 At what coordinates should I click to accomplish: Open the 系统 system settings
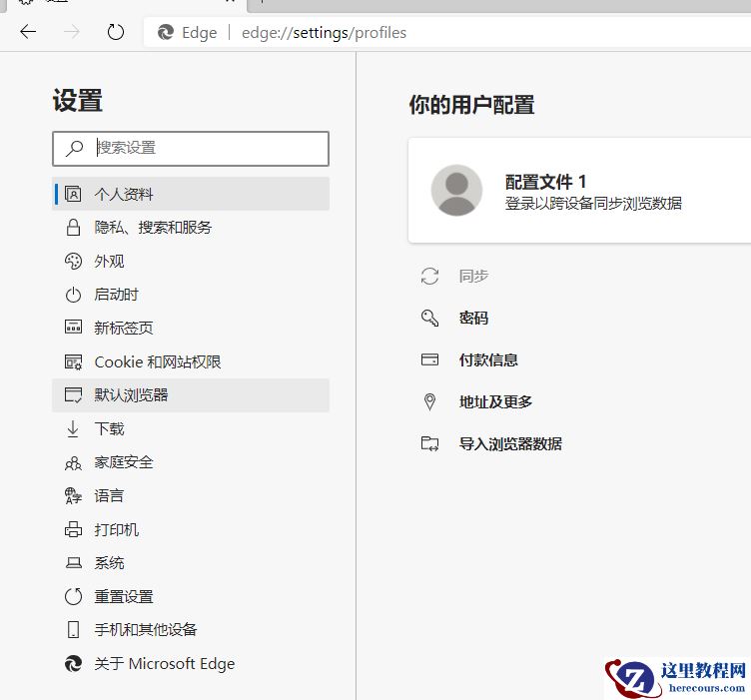tap(191, 563)
